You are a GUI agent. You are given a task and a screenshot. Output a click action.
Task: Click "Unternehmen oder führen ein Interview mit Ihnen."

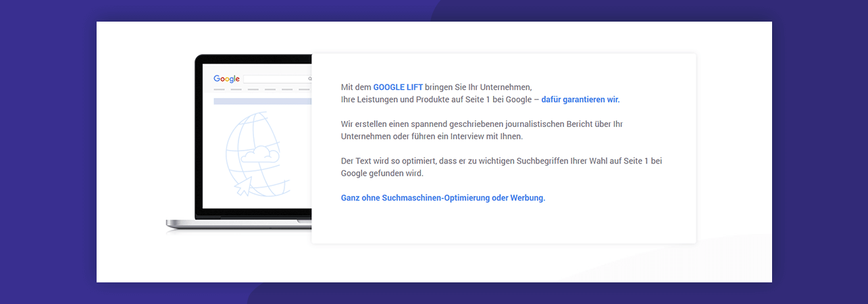pos(432,136)
